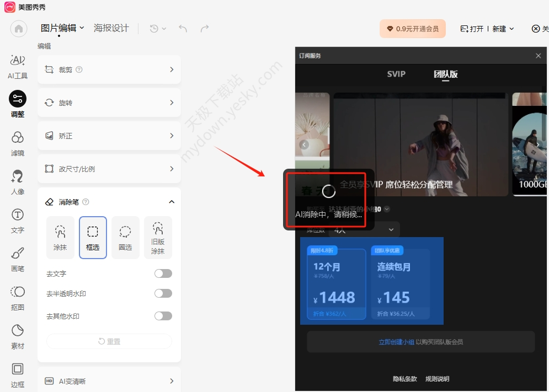Expand the 裁剪 crop section

pyautogui.click(x=109, y=69)
